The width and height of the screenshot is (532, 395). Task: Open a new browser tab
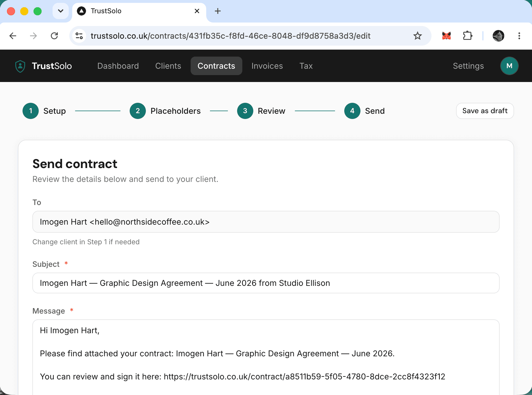click(x=218, y=11)
